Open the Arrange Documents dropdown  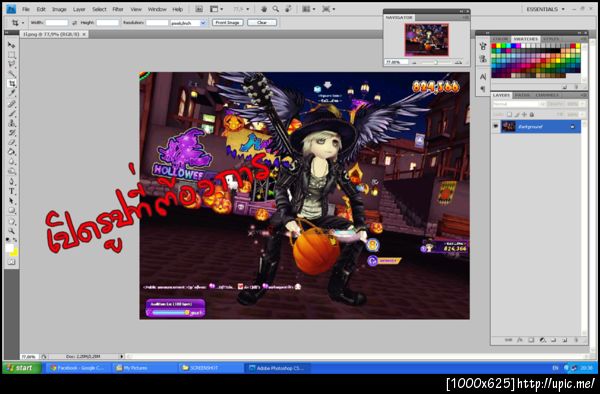coord(308,9)
